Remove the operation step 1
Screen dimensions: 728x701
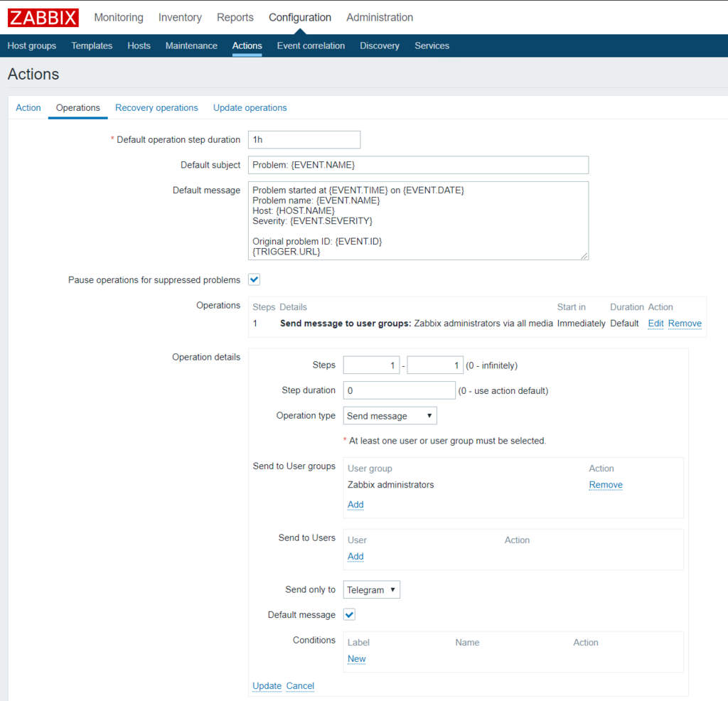click(x=685, y=323)
